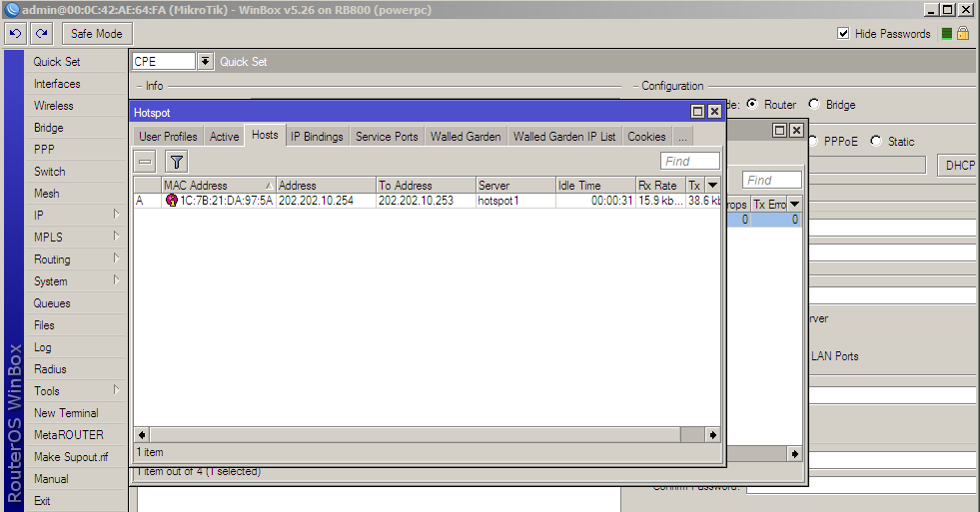Open the Manual
980x512 pixels.
[76, 479]
